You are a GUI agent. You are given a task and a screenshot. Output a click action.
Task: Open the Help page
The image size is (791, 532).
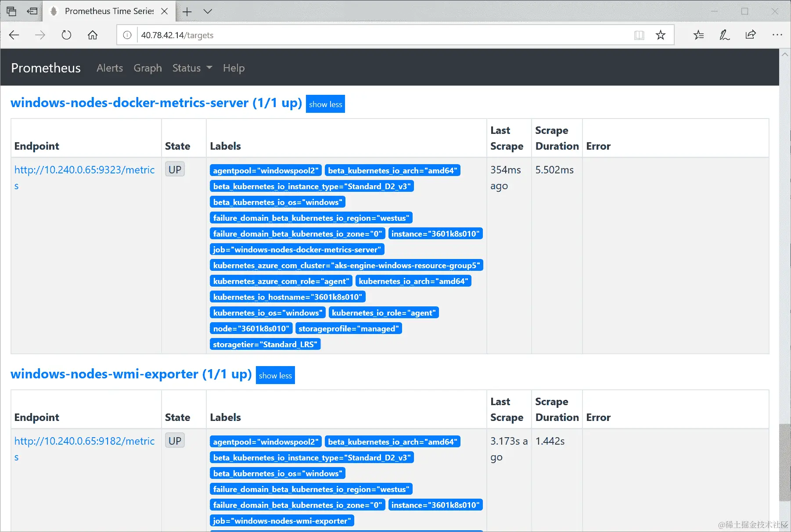point(234,68)
